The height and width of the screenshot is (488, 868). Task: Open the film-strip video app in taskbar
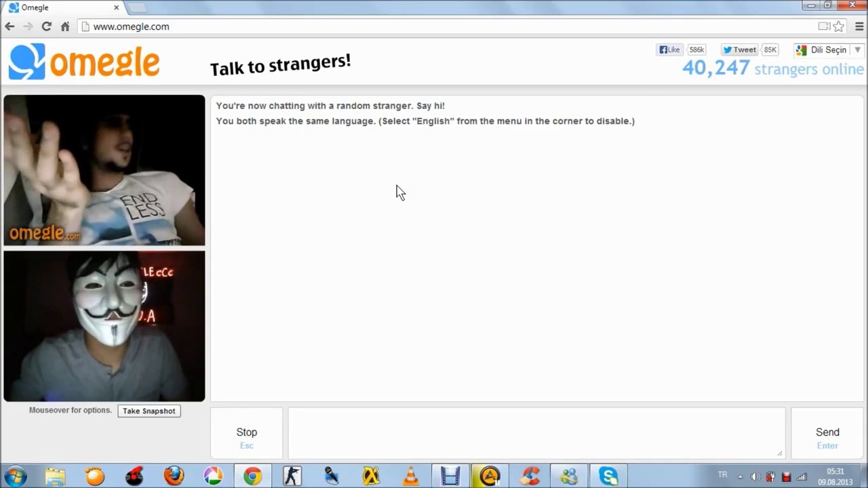click(450, 476)
